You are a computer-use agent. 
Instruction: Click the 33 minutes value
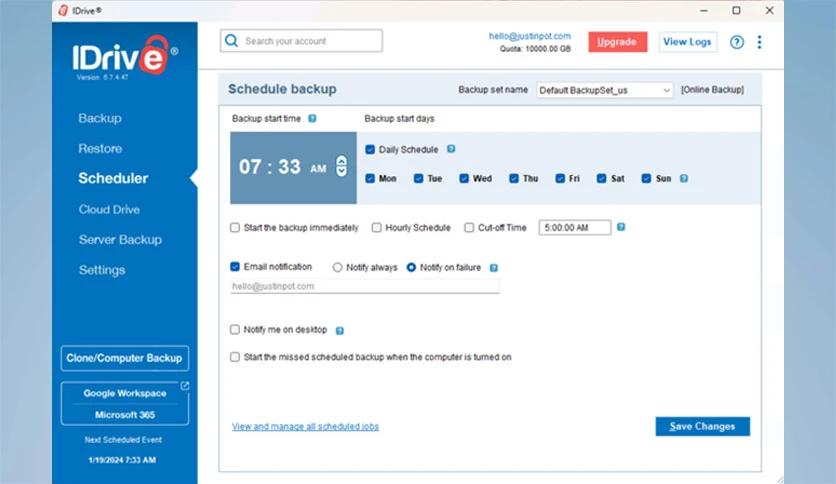pos(290,167)
